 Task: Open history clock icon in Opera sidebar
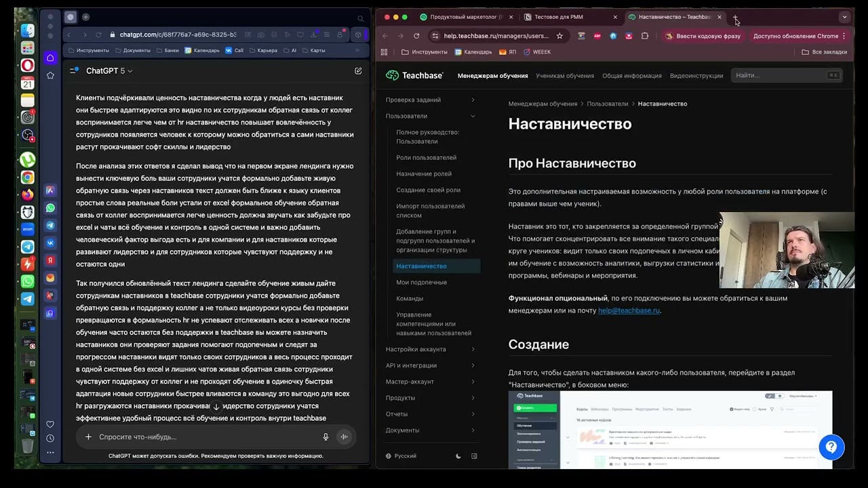click(x=50, y=439)
